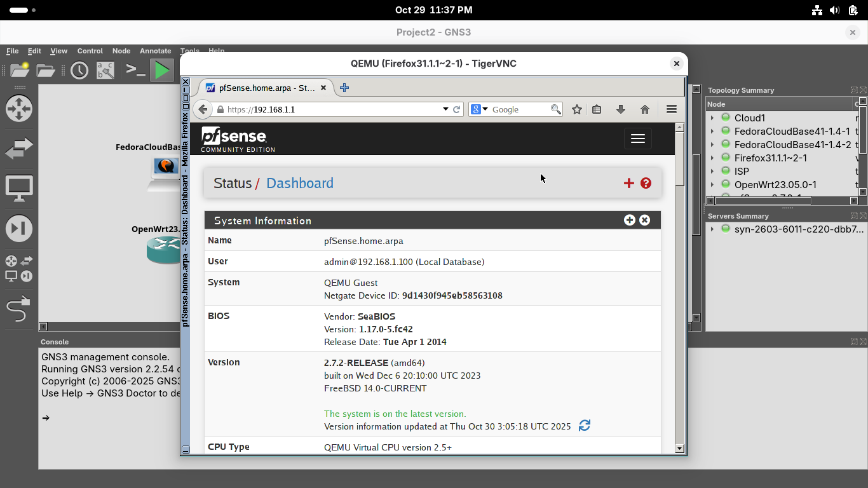
Task: Toggle the pfSense hamburger navigation menu
Action: (x=637, y=139)
